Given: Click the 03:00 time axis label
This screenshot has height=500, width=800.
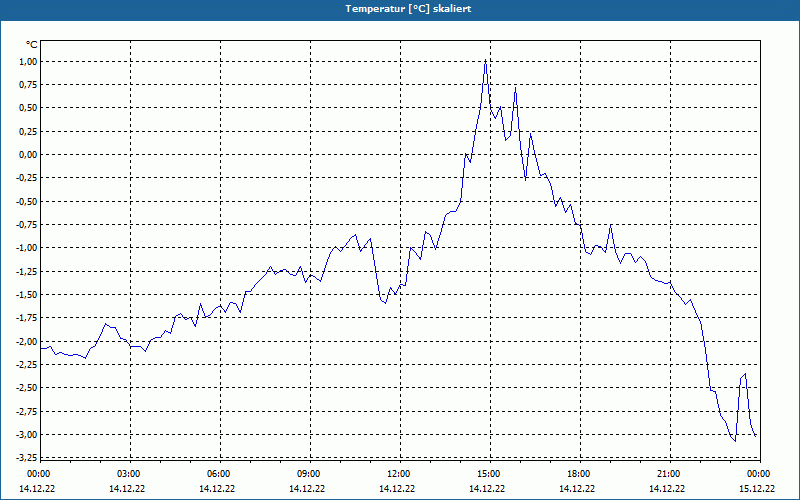Looking at the screenshot, I should click(x=129, y=473).
